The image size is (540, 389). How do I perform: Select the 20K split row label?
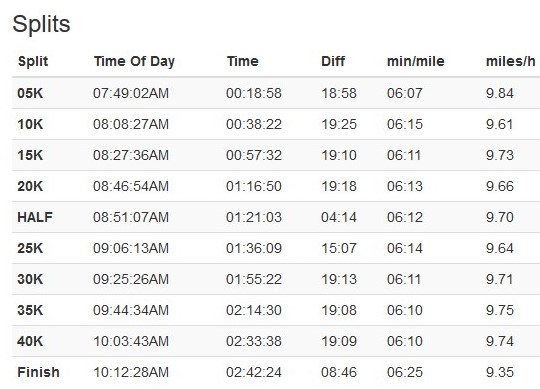click(x=30, y=186)
